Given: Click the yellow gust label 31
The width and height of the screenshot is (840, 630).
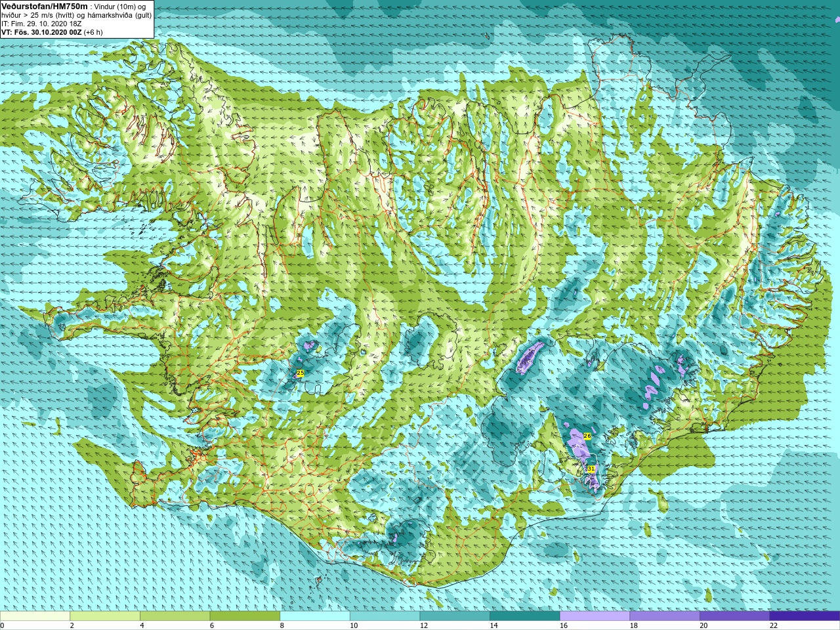Looking at the screenshot, I should pyautogui.click(x=591, y=469).
